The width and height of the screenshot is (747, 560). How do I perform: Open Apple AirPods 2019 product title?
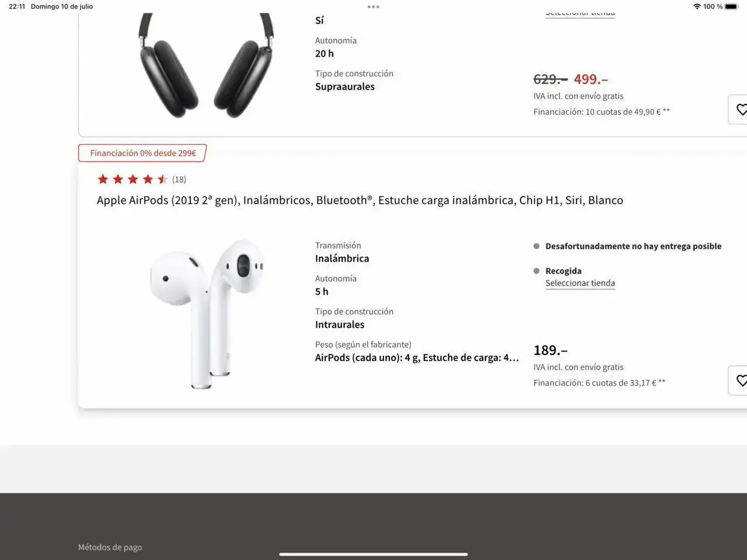pos(360,200)
